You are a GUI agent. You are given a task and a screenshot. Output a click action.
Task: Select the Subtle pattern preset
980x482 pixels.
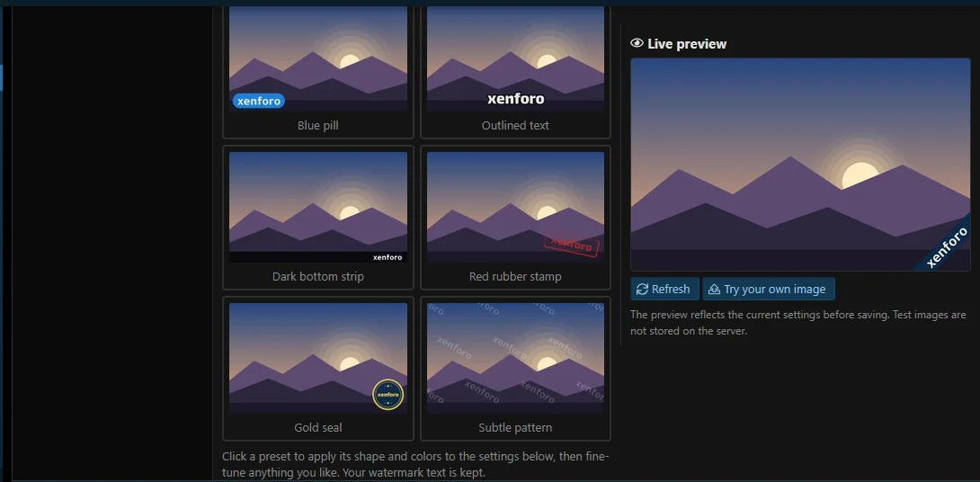coord(516,369)
